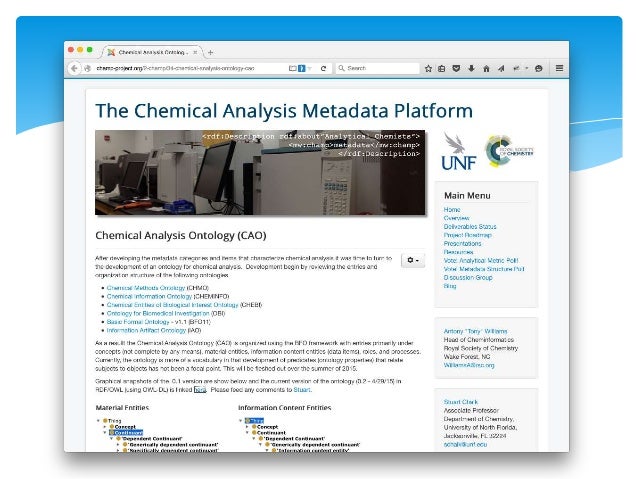This screenshot has height=479, width=638.
Task: Collapse highlighted Continuant in Material Entities tree
Action: 105,433
